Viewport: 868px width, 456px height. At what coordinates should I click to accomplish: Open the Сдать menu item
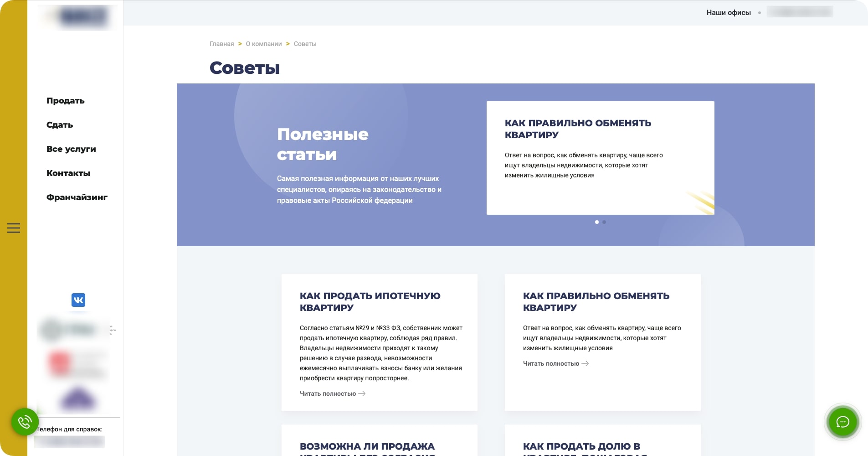click(60, 125)
